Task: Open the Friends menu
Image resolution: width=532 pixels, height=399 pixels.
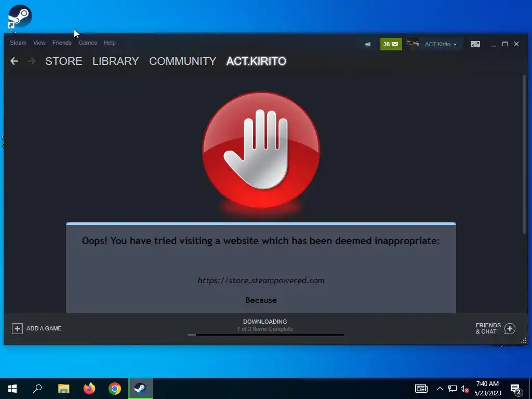Action: coord(62,43)
